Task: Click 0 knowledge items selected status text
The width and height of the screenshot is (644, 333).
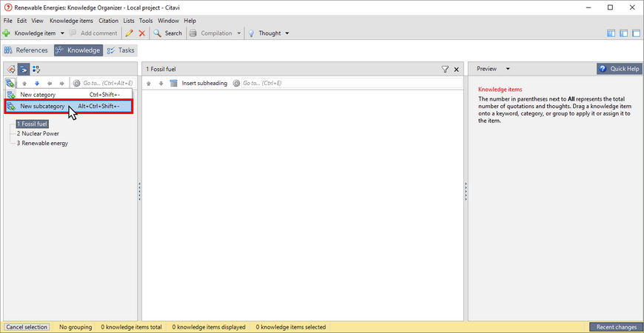Action: 291,327
